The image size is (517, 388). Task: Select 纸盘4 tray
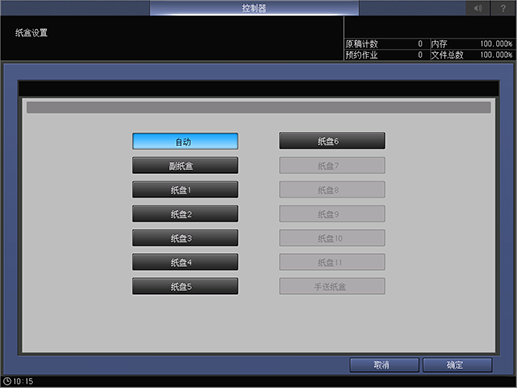click(x=185, y=262)
